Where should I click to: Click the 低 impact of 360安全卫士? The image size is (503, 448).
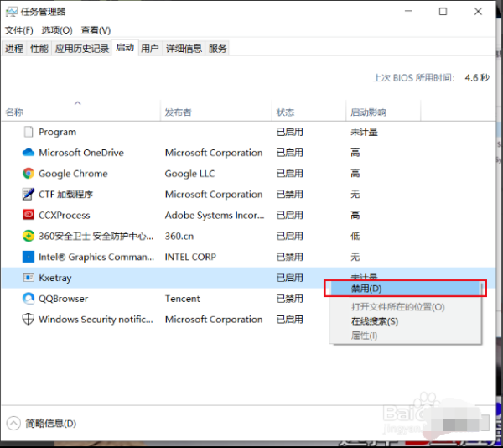tap(355, 236)
